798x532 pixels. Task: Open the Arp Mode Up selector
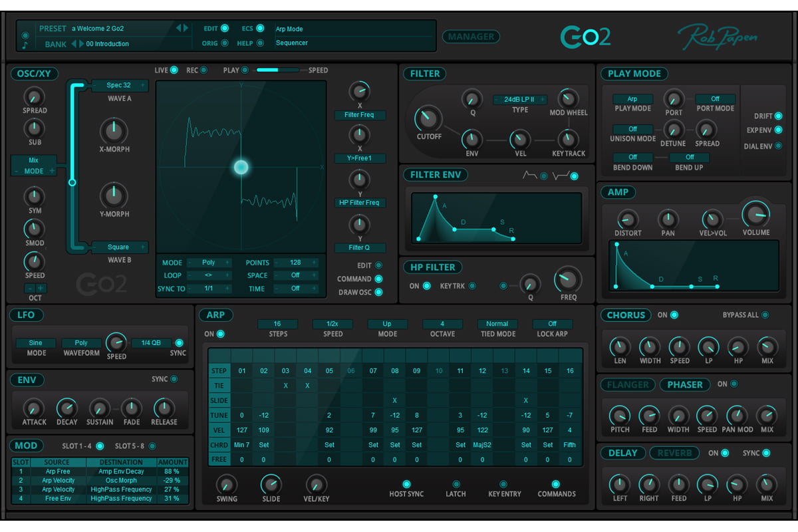[387, 324]
